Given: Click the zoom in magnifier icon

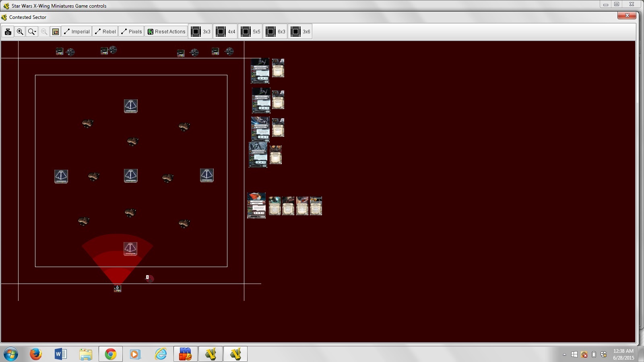Looking at the screenshot, I should coord(20,32).
